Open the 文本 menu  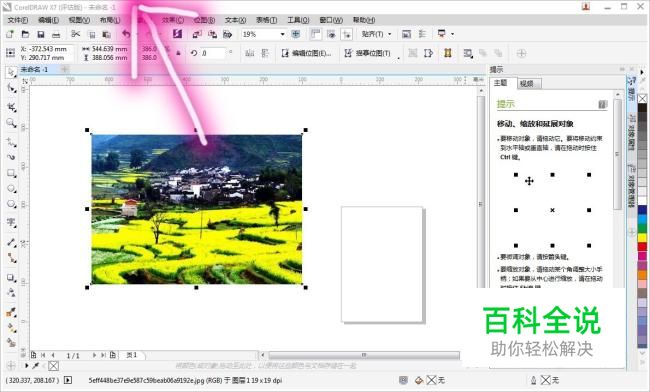[235, 20]
